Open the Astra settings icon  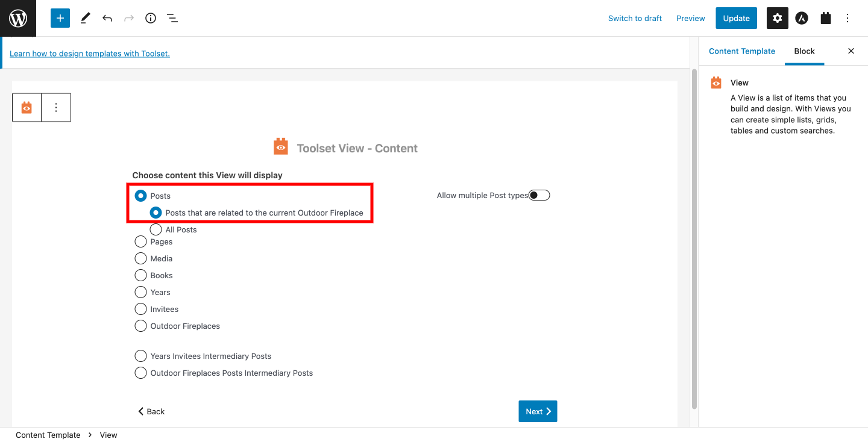(802, 18)
